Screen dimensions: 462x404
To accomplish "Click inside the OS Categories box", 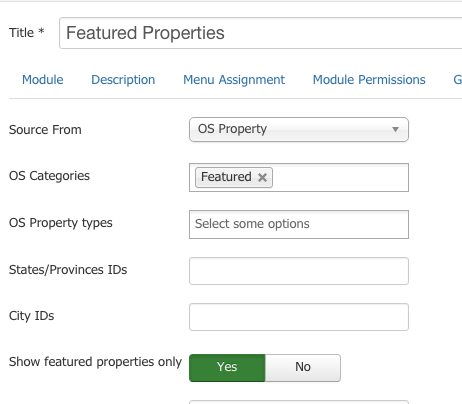I will (x=340, y=177).
